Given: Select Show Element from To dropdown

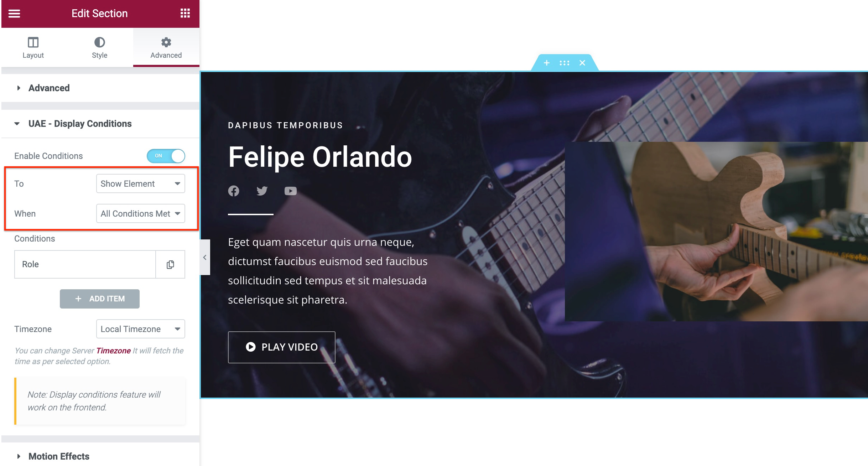Looking at the screenshot, I should (140, 183).
